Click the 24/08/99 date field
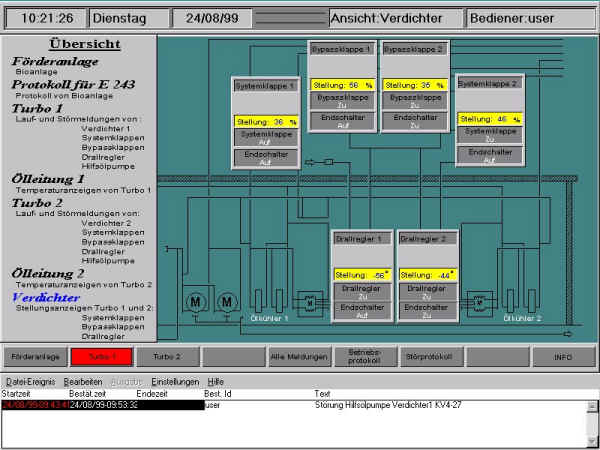 [212, 18]
